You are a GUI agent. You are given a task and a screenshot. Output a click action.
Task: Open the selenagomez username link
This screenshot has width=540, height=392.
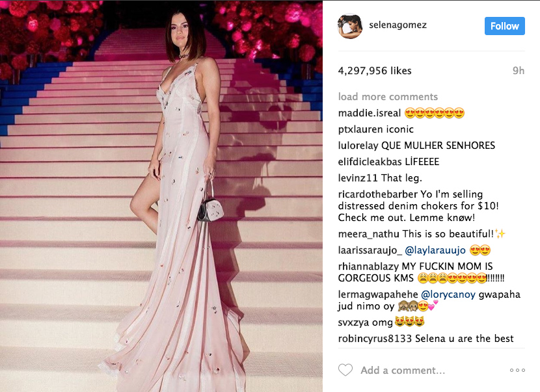[398, 25]
